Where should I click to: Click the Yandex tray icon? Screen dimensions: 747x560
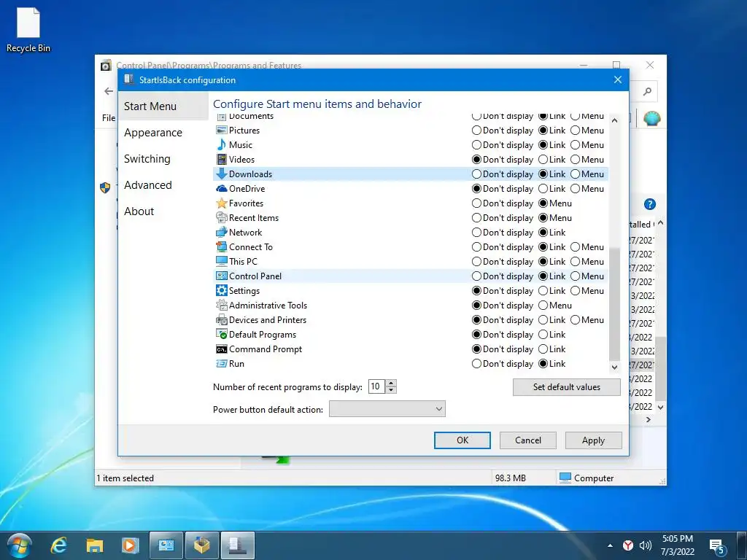click(x=628, y=545)
